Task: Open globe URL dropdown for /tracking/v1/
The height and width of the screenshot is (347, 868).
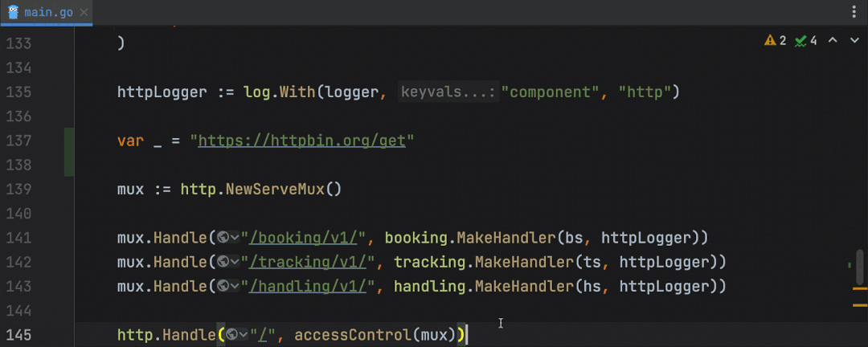Action: (228, 262)
